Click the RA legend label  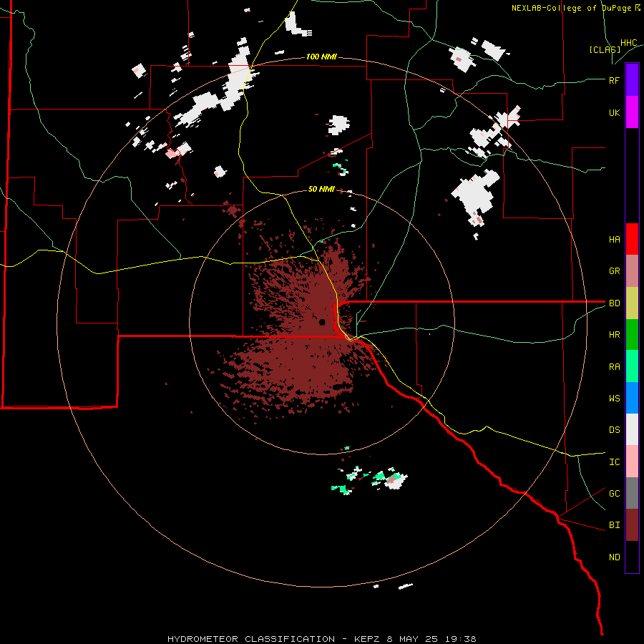tap(614, 367)
